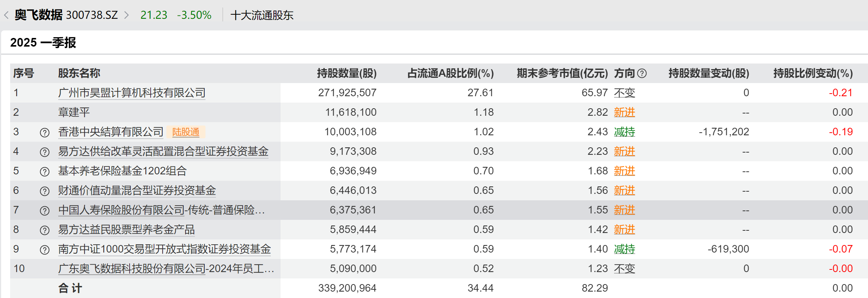Click 不变 link in the first row
This screenshot has height=298, width=868.
coord(624,93)
